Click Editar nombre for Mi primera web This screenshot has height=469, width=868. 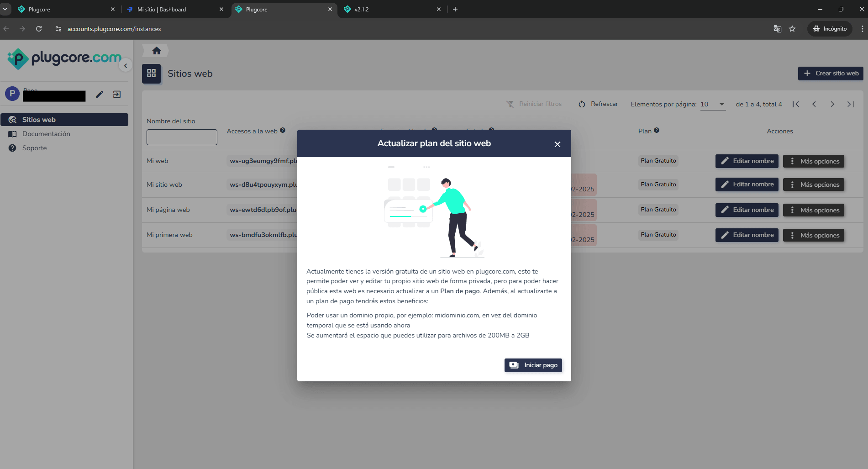point(747,235)
